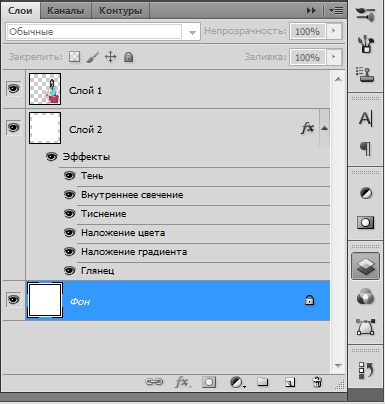Hide the Фон layer

coord(13,300)
